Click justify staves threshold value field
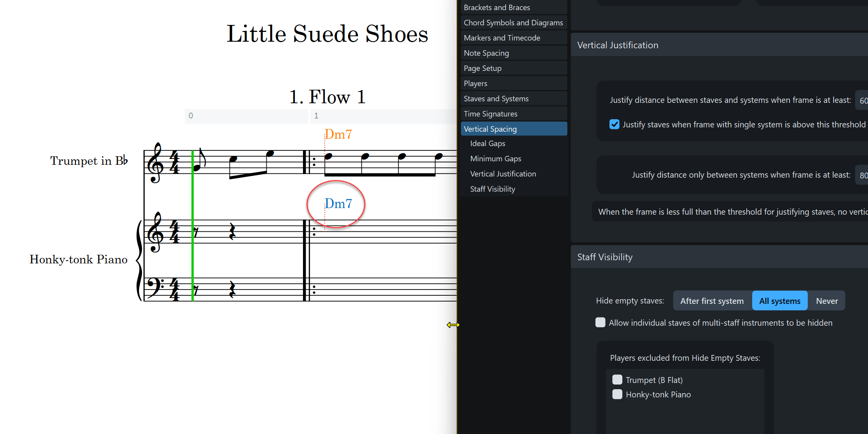Viewport: 868px width, 434px height. (x=863, y=101)
